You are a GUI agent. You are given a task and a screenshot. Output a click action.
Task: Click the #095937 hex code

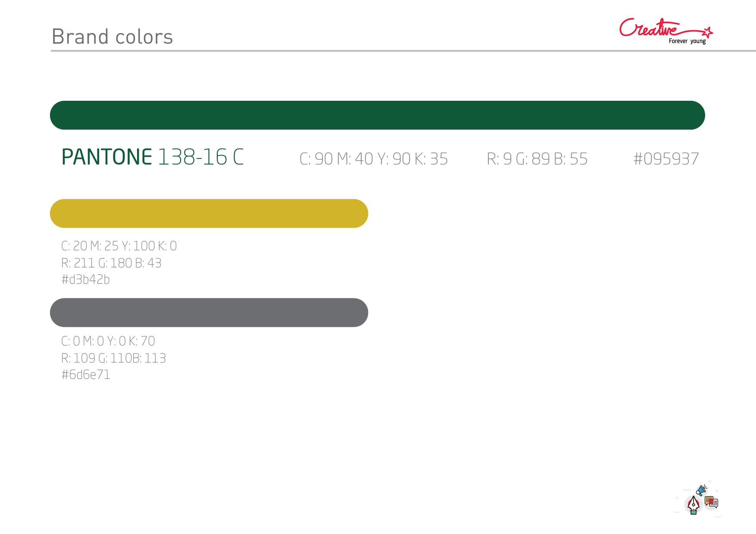pos(666,159)
